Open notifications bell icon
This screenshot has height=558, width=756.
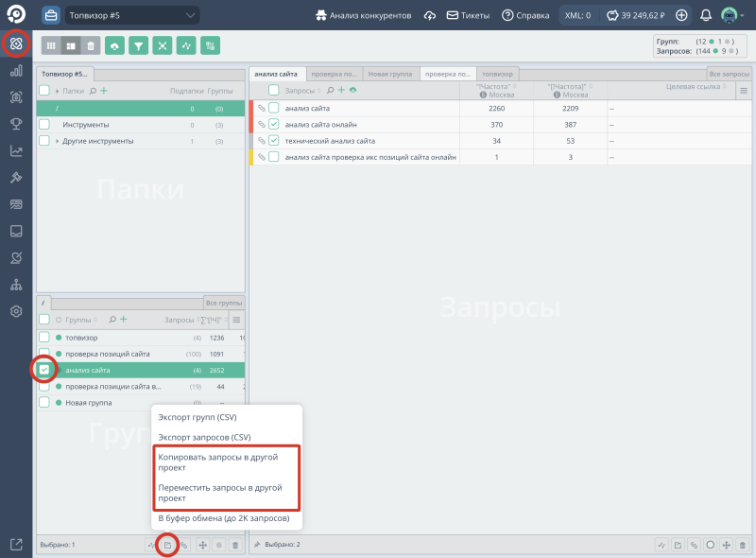tap(706, 15)
